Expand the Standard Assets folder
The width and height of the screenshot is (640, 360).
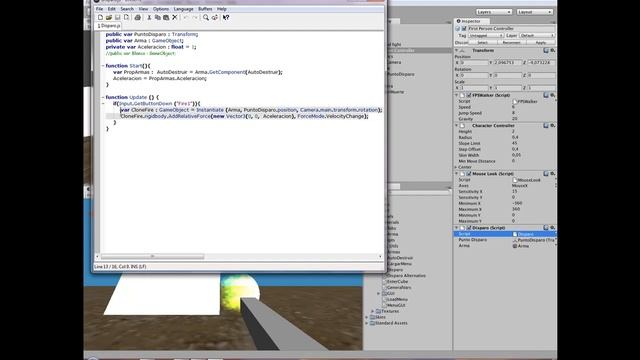pos(367,323)
